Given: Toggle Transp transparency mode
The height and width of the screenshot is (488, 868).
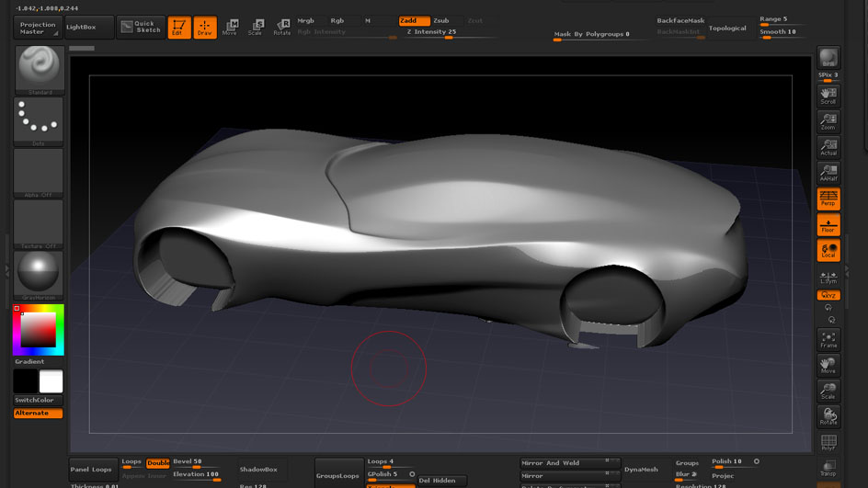Looking at the screenshot, I should coord(828,468).
